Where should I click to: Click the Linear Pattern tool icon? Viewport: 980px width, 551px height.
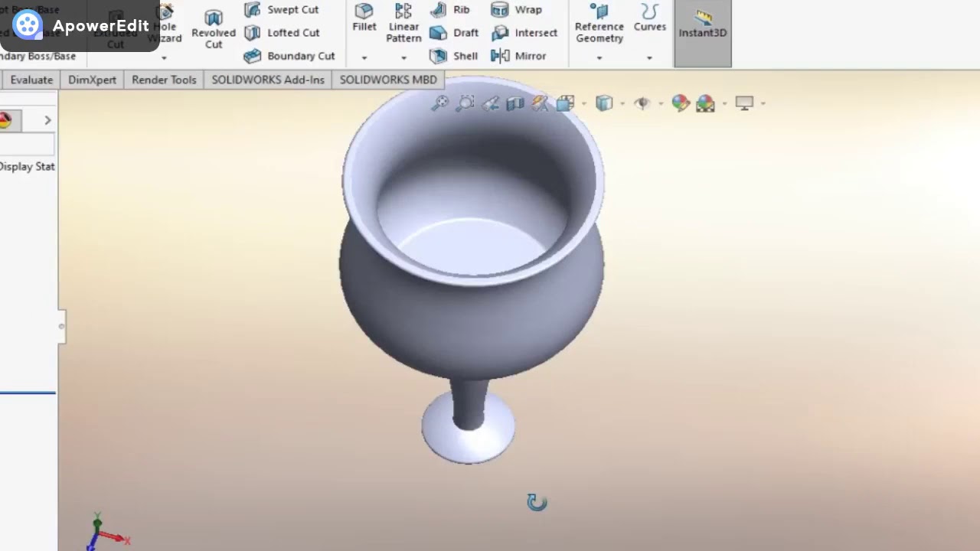[403, 11]
